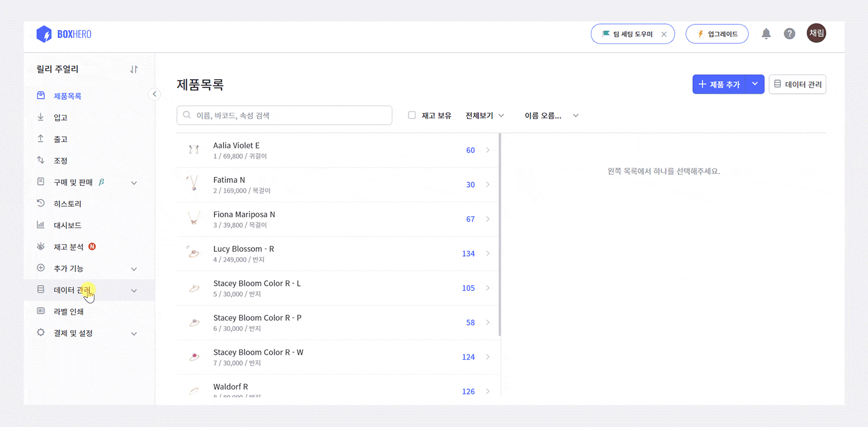Screen dimensions: 868x427
Task: Open the help question mark icon
Action: tap(789, 34)
